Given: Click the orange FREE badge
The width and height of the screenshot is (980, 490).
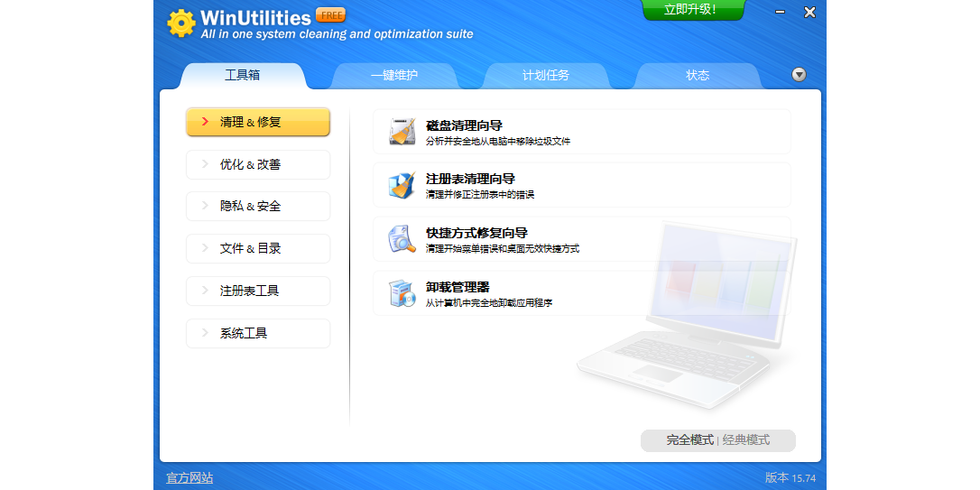Looking at the screenshot, I should (330, 15).
